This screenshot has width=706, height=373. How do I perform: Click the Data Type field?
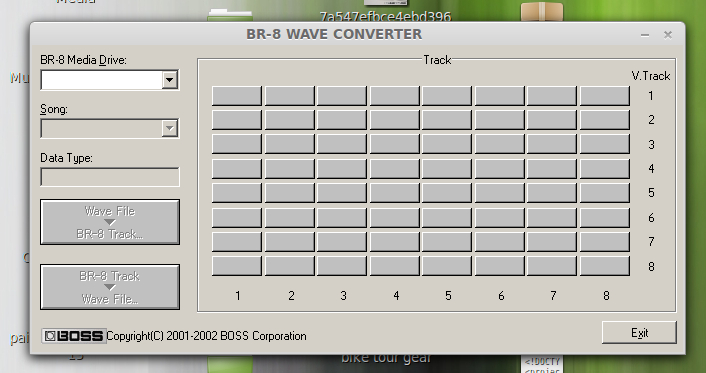tap(110, 177)
